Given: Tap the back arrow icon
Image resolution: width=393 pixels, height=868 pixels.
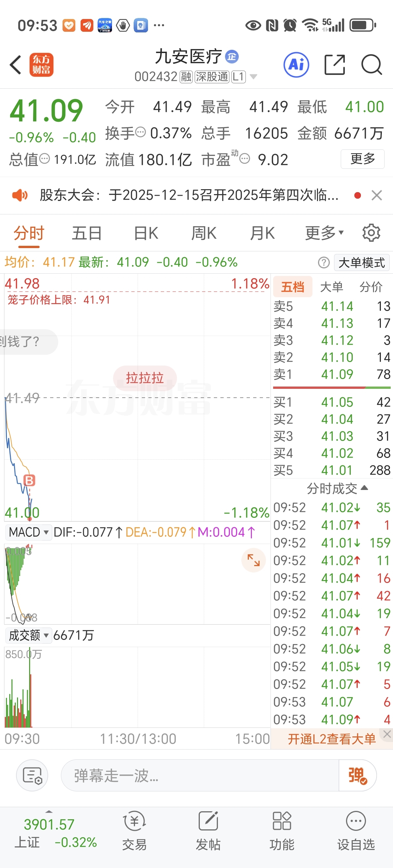Looking at the screenshot, I should [x=15, y=65].
